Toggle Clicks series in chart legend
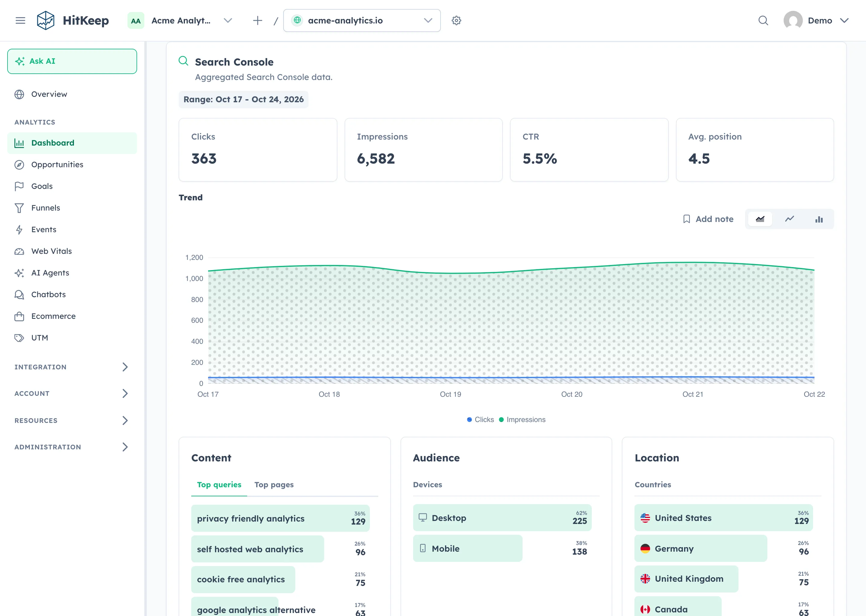866x616 pixels. (481, 420)
